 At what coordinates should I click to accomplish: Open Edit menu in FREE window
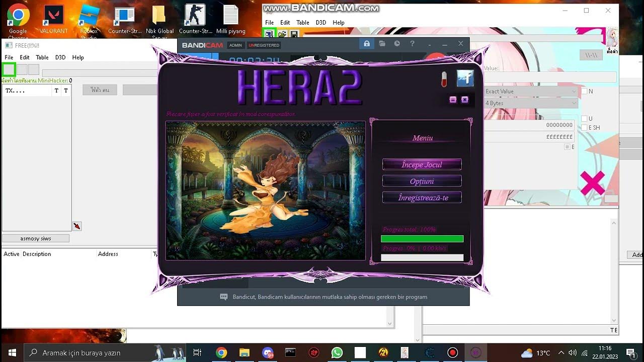click(x=25, y=57)
